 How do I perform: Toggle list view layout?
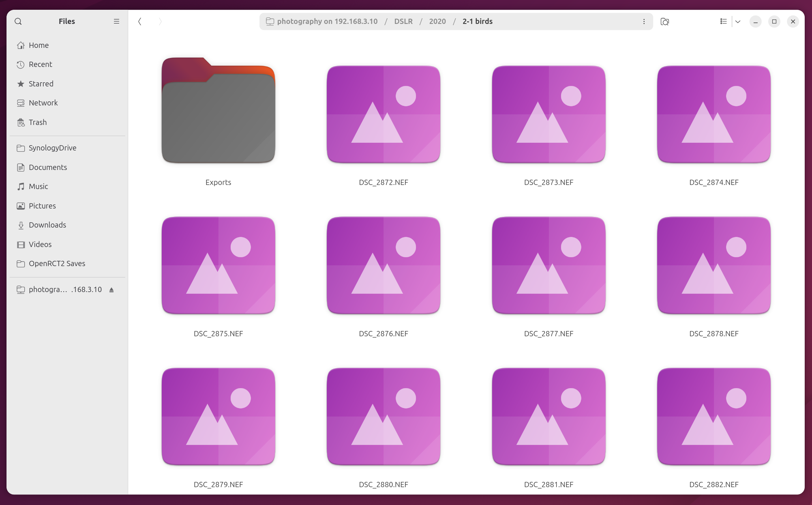pos(723,21)
